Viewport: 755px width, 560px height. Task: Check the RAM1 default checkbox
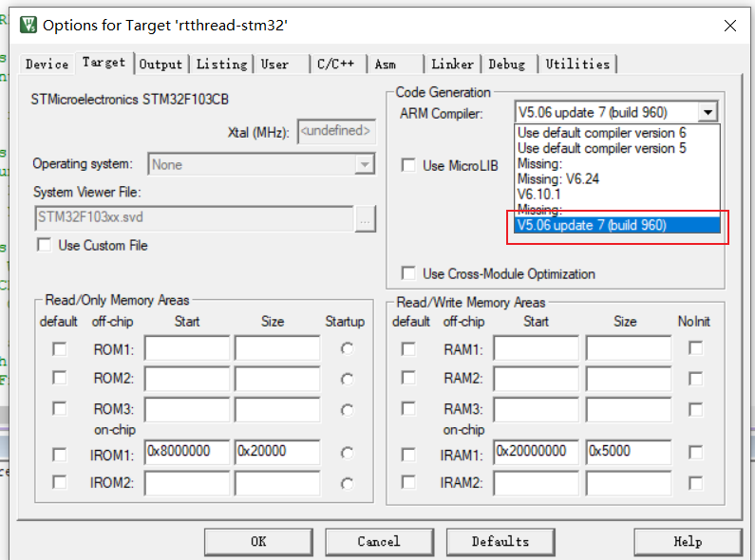coord(408,348)
